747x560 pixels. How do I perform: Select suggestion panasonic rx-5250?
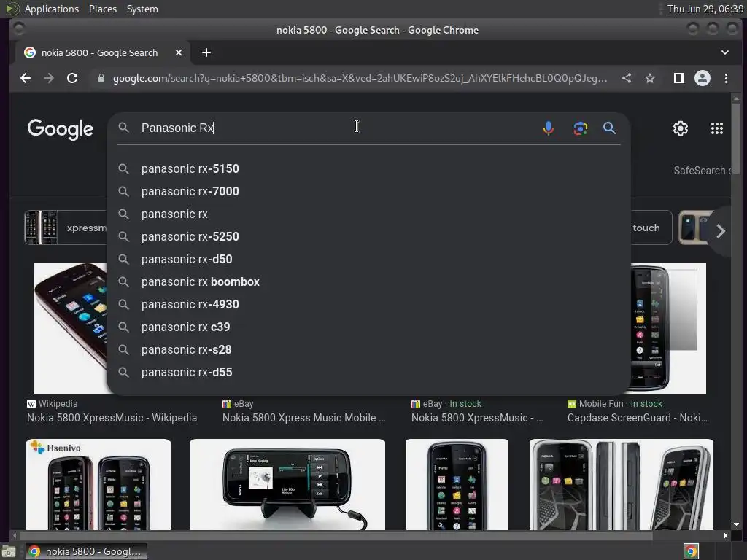pos(368,237)
